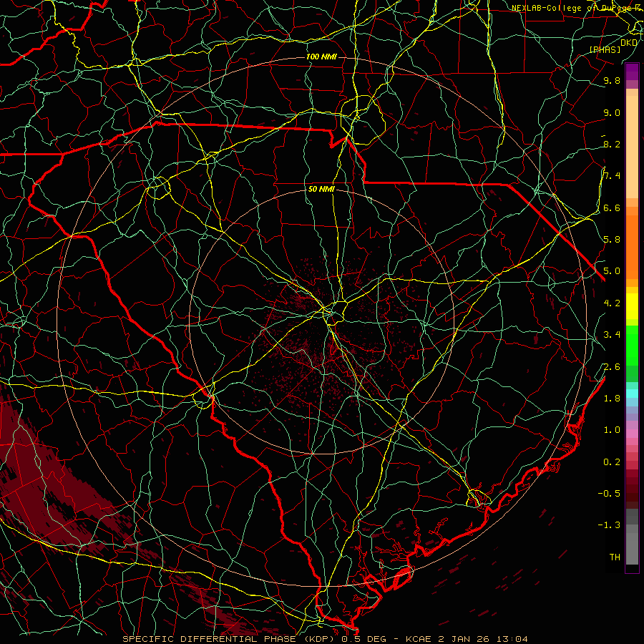This screenshot has height=644, width=644.
Task: Click the "50 NMI" range ring label
Action: (x=321, y=190)
